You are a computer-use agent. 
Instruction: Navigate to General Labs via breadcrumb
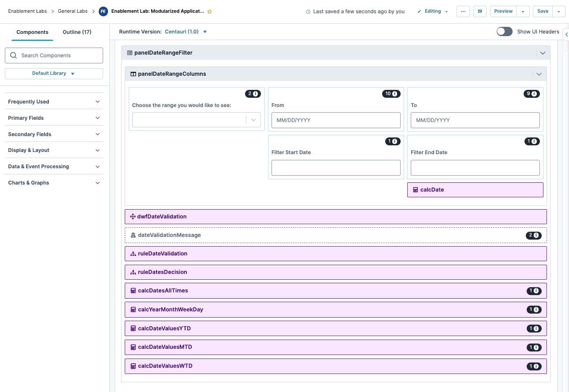tap(72, 11)
